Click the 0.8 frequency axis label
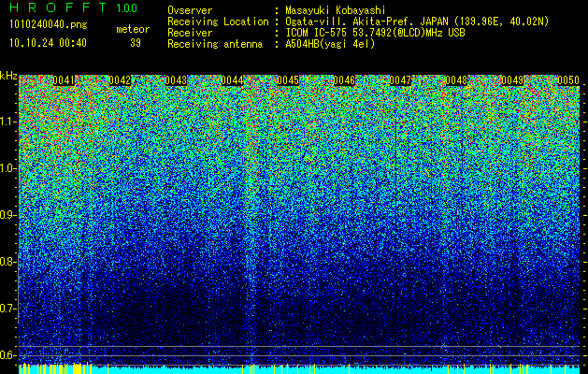Screen dimensions: 588x374 click(8, 262)
